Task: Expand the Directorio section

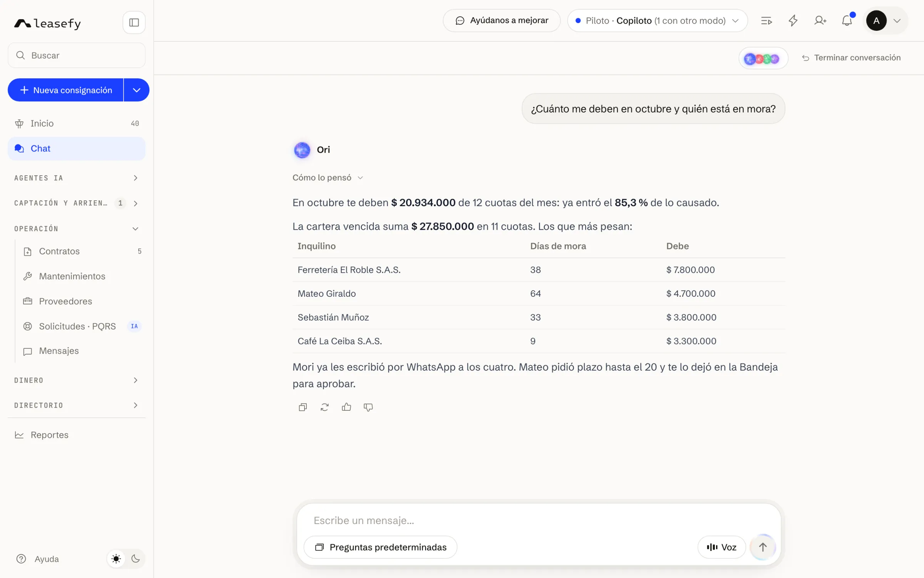Action: [76, 405]
